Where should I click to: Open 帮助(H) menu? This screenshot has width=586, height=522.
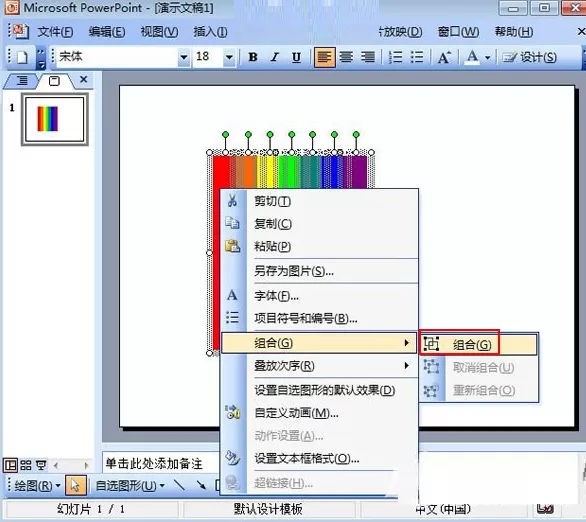[x=514, y=32]
